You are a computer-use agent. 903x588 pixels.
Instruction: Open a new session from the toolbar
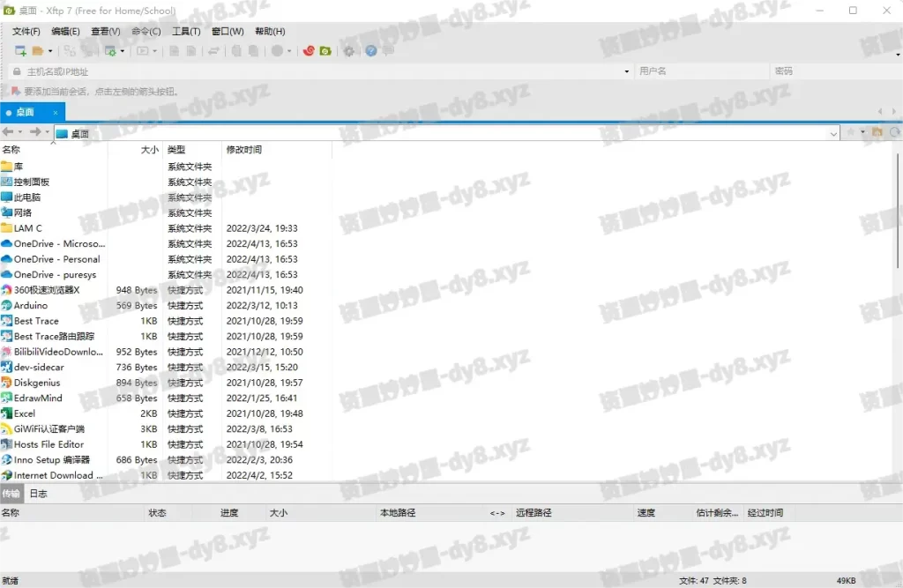click(x=19, y=51)
